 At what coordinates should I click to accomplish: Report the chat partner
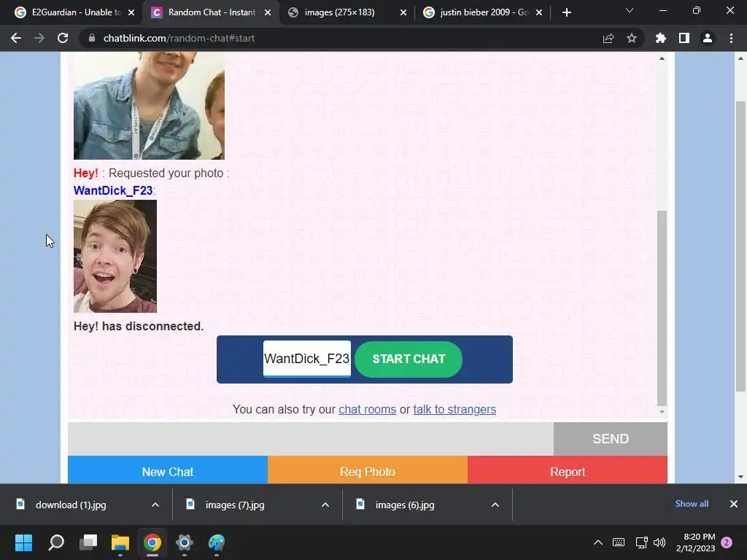(x=568, y=472)
